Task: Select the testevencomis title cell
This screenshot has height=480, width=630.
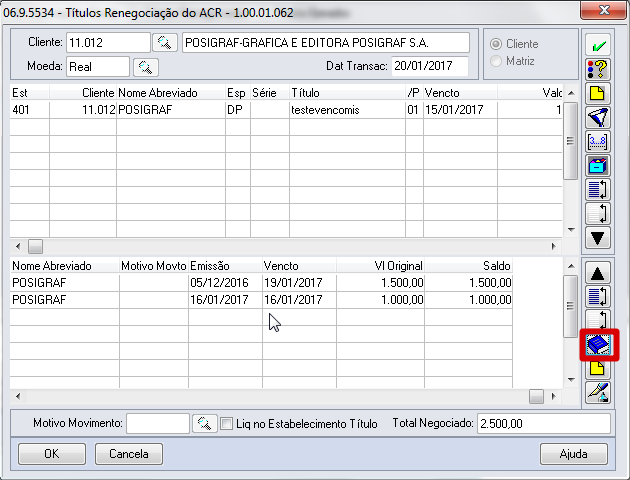Action: pyautogui.click(x=347, y=110)
